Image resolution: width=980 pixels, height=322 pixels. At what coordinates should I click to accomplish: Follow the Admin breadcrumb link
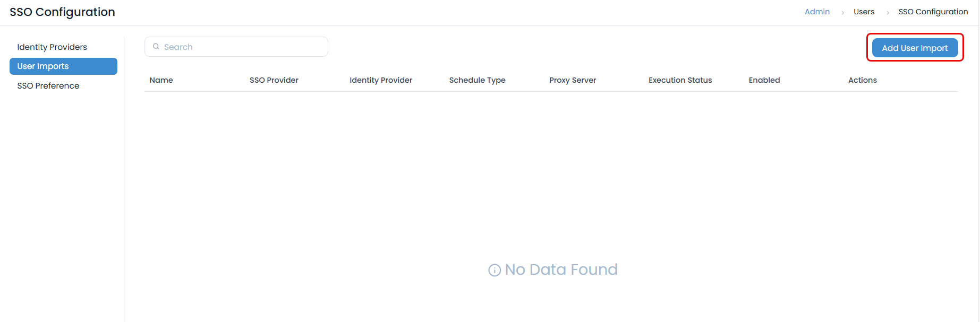click(817, 12)
